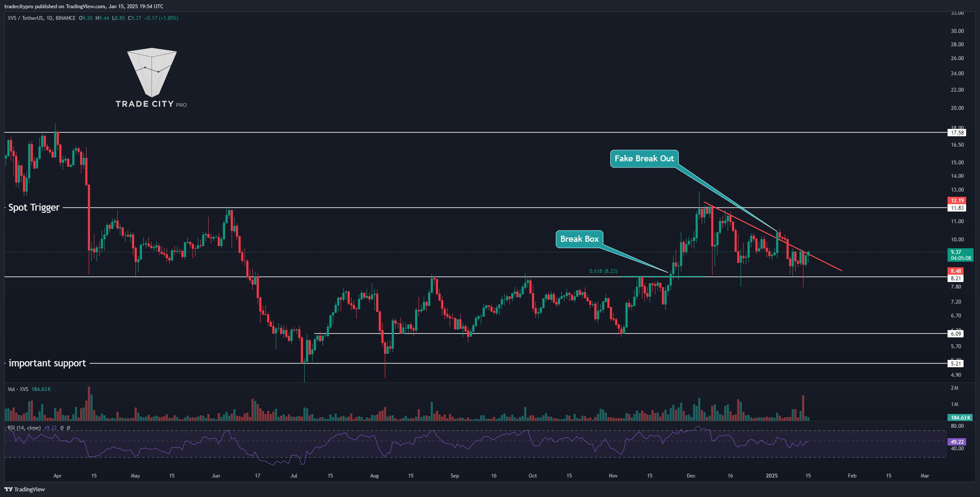
Task: Click the 11.83 price axis label
Action: [x=957, y=208]
